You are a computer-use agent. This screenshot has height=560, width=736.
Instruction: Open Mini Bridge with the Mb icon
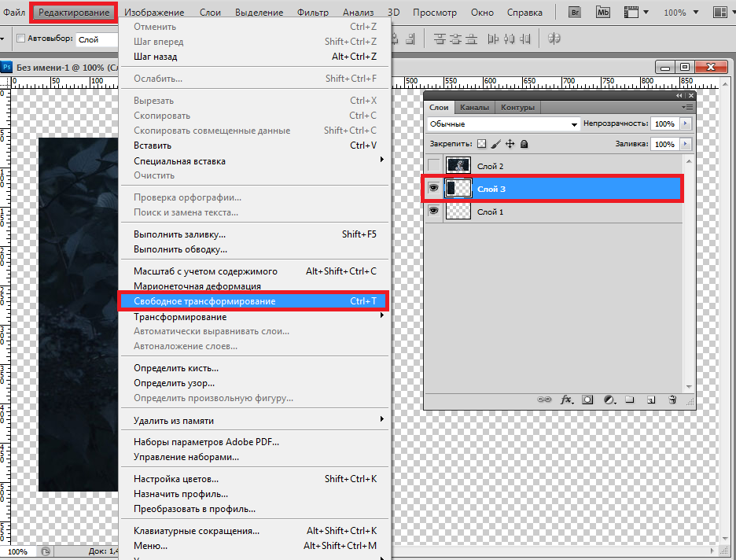click(x=603, y=13)
